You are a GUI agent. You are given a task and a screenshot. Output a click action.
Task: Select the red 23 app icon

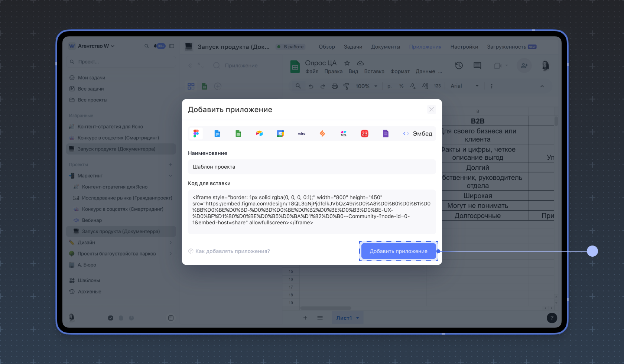(364, 134)
